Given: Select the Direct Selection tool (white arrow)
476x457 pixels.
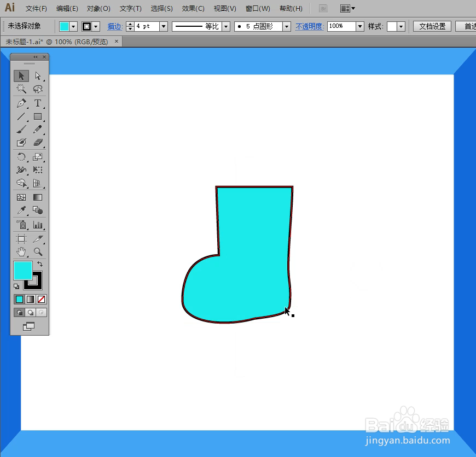Looking at the screenshot, I should 38,76.
